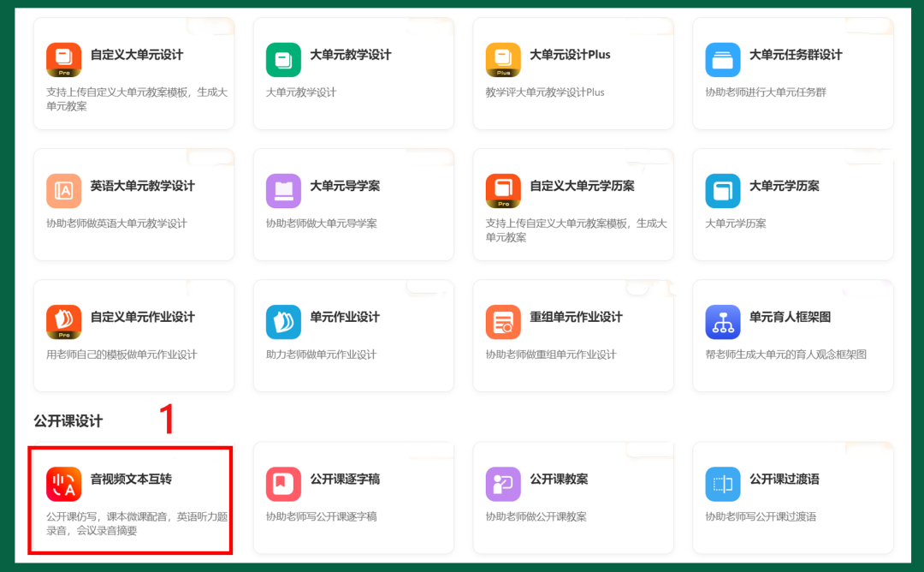Click the blue 大单元任务群设计 stacked-layers icon
This screenshot has width=924, height=572.
pos(722,60)
